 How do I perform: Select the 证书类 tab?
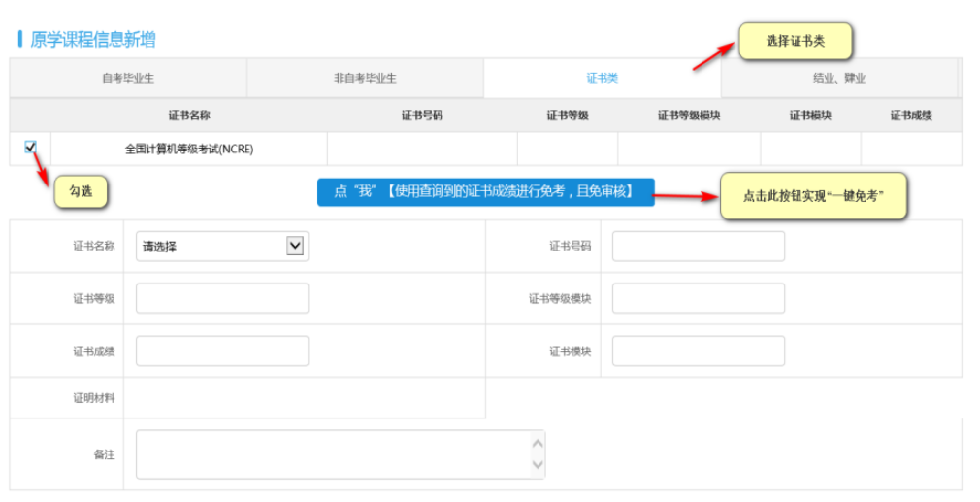602,79
